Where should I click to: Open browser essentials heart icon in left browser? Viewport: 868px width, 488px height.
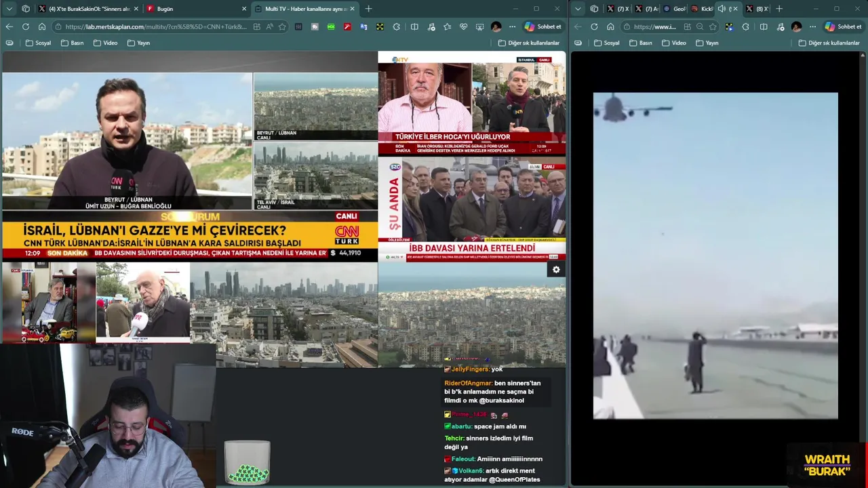463,26
